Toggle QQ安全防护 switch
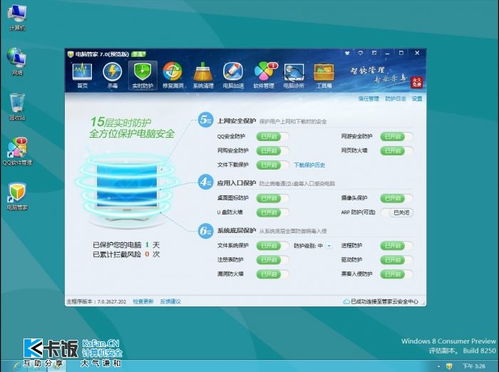Image resolution: width=499 pixels, height=372 pixels. point(272,137)
